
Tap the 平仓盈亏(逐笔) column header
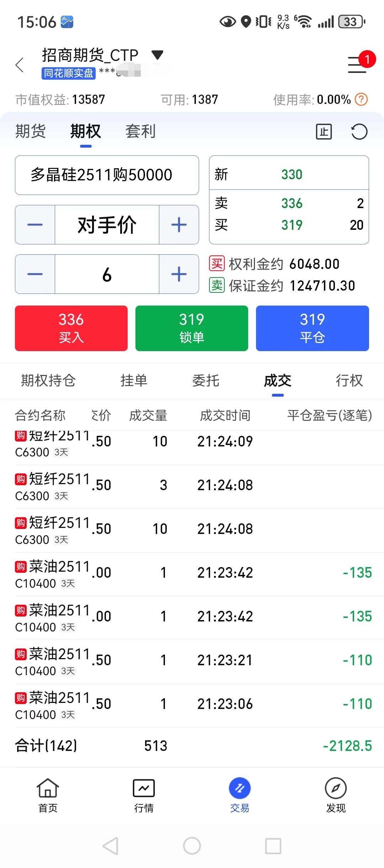coord(330,415)
